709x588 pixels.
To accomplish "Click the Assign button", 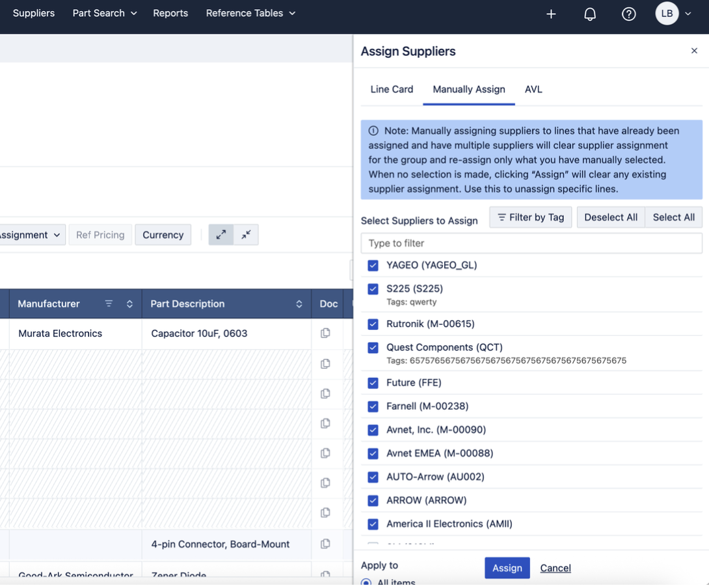I will pos(507,568).
